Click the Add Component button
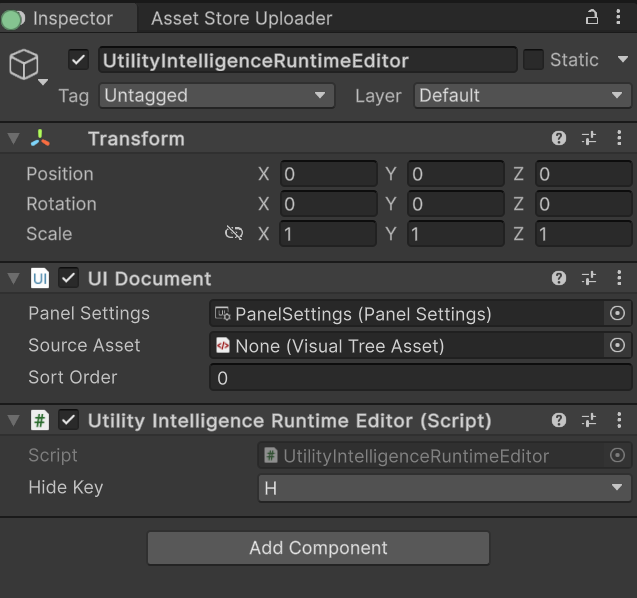This screenshot has width=637, height=598. [x=318, y=548]
